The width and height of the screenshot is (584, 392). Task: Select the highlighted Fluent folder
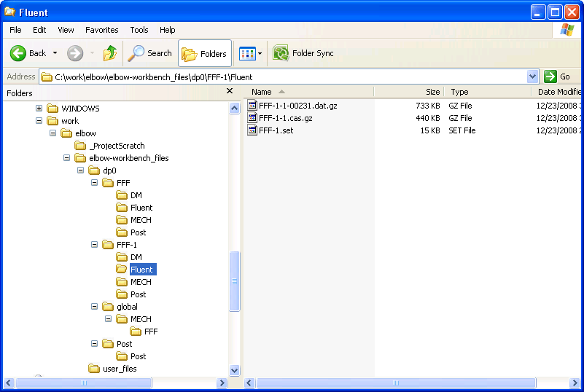pyautogui.click(x=143, y=270)
